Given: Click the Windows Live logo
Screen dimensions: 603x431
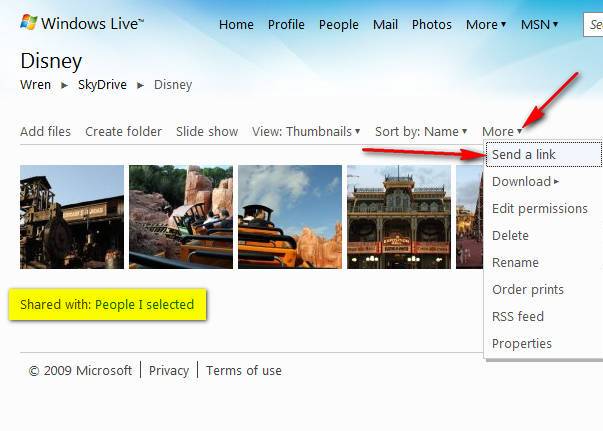Looking at the screenshot, I should coord(82,23).
